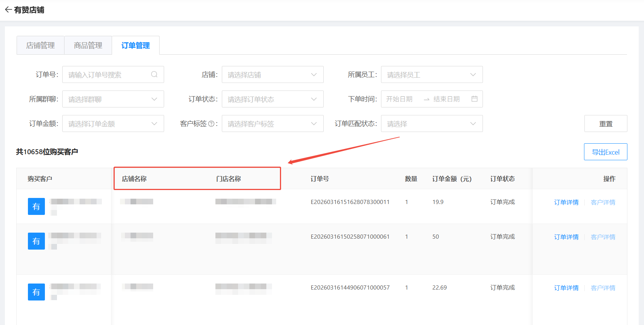Expand the 订单匹配状态 dropdown
The height and width of the screenshot is (325, 644).
pos(432,124)
